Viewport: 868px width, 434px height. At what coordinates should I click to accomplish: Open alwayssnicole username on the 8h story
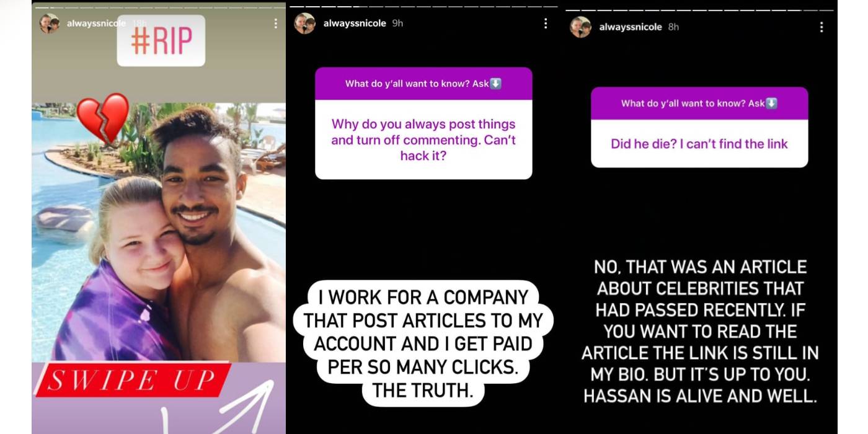pos(631,27)
